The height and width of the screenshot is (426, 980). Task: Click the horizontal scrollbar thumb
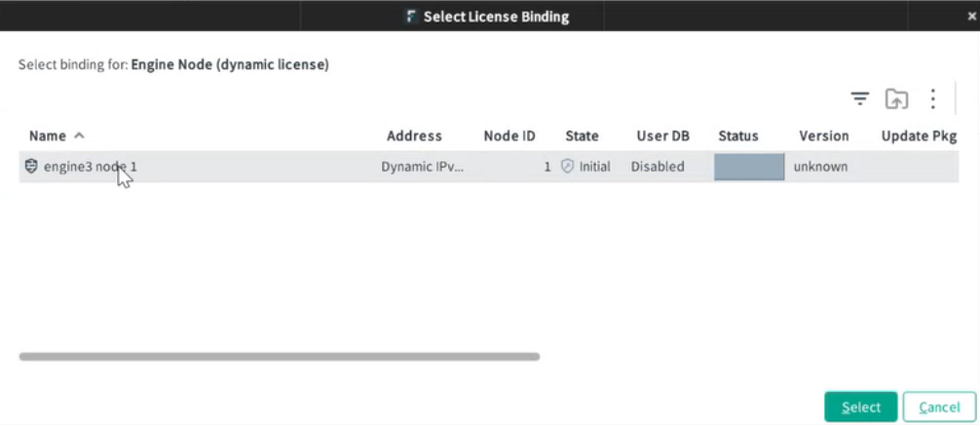point(280,357)
